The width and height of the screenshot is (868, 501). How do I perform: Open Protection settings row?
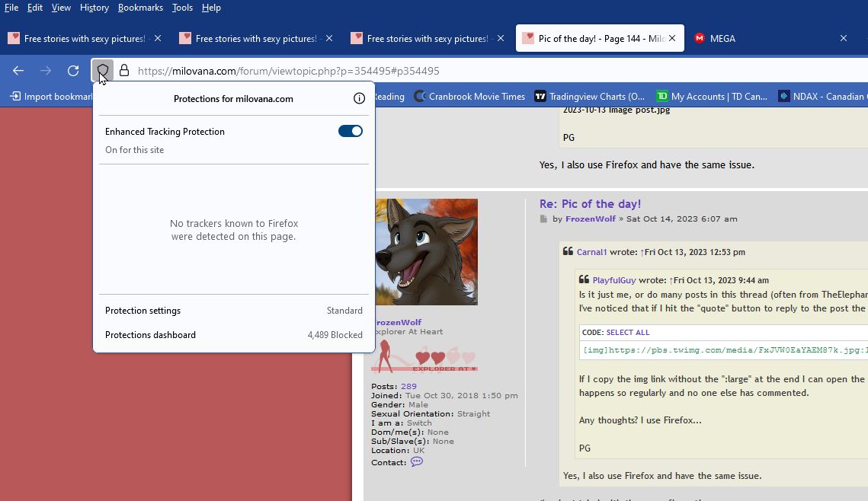[234, 311]
